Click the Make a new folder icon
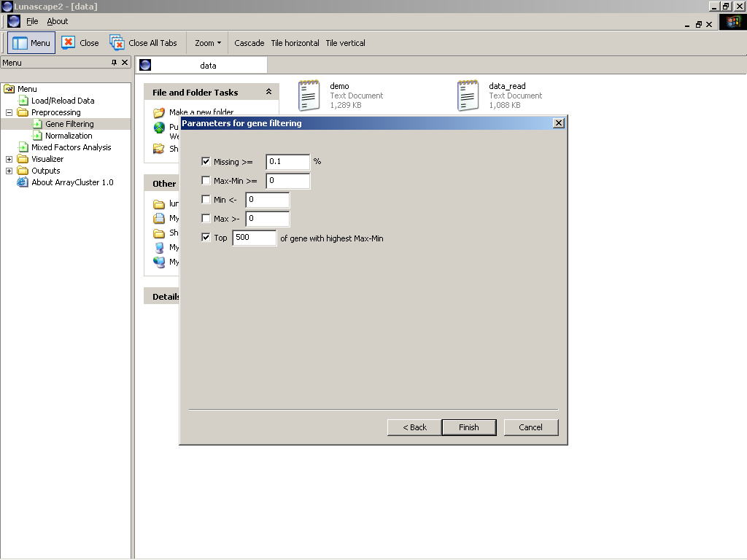This screenshot has width=747, height=560. click(x=158, y=112)
